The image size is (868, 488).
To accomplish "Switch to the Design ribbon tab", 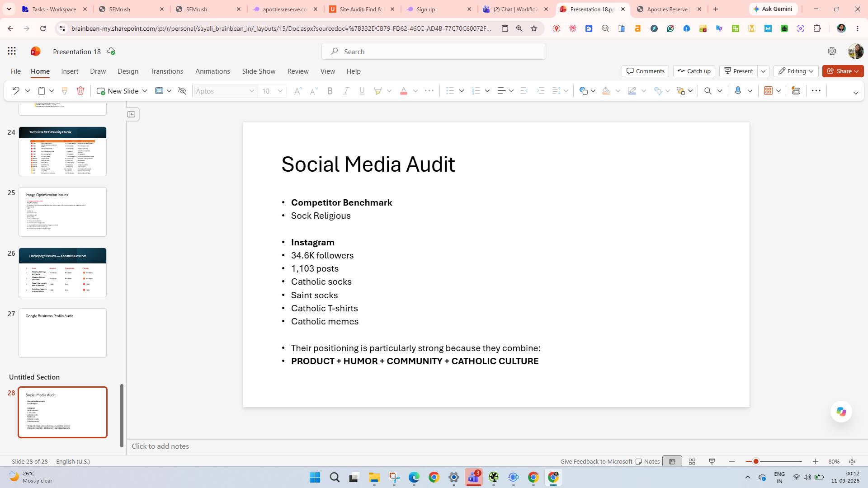I will point(128,71).
